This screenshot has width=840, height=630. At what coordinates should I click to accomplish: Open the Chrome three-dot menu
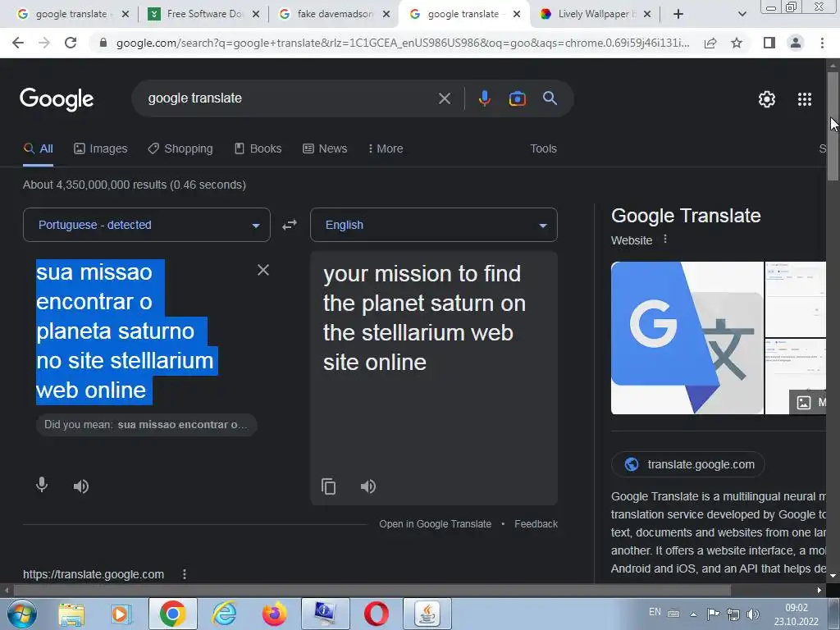click(x=822, y=43)
